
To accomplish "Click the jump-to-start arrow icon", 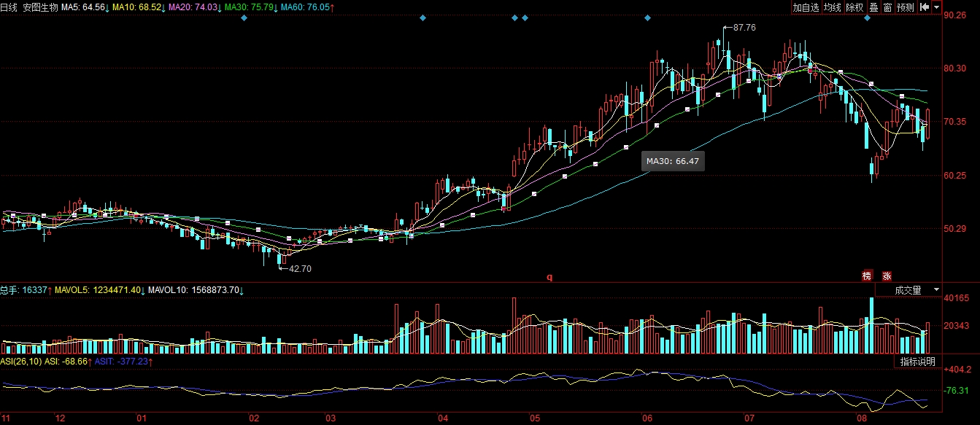I will [924, 7].
